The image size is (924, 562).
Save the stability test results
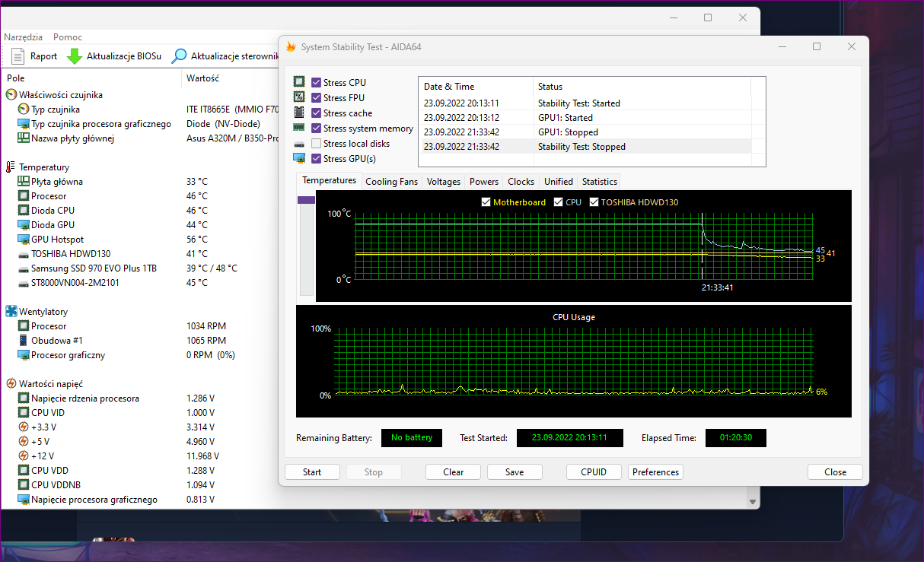click(x=515, y=472)
